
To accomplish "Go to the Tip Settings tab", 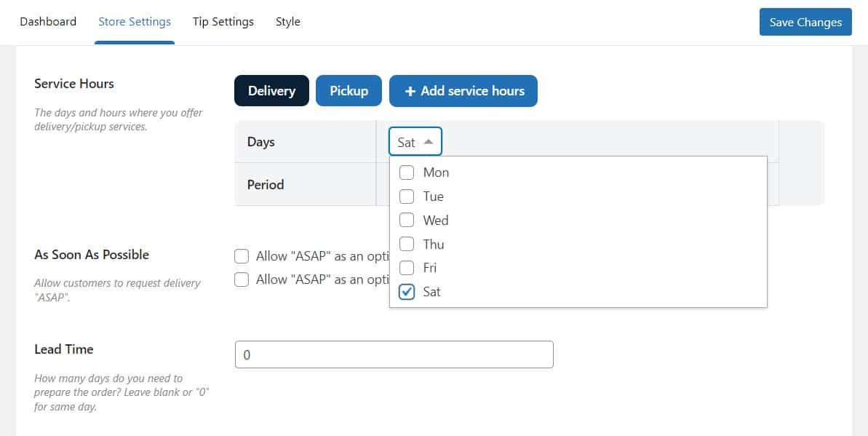I will click(x=223, y=22).
